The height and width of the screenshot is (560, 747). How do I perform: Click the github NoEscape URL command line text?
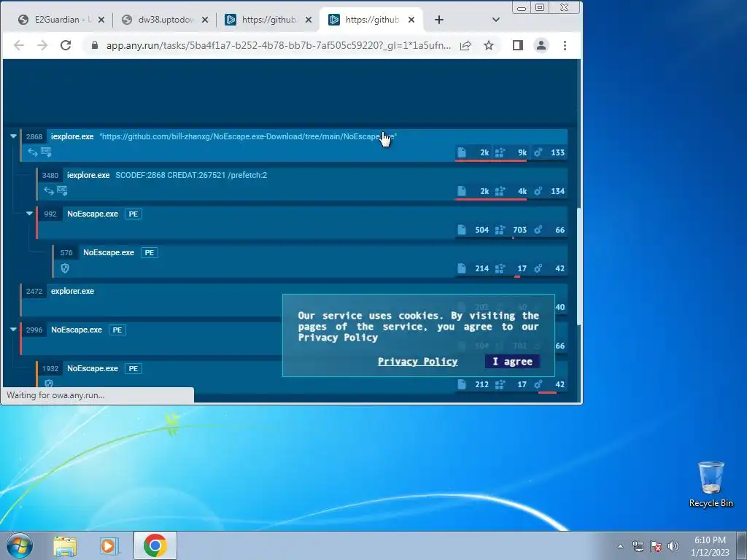(248, 136)
